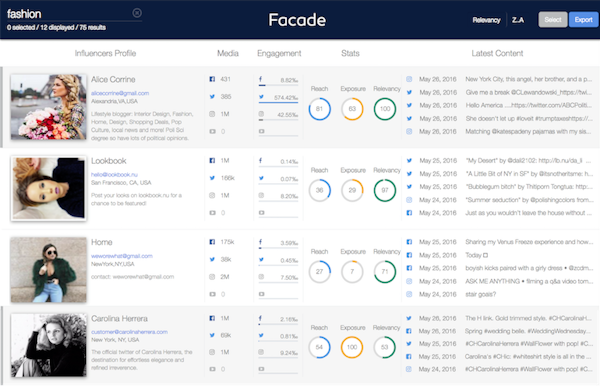Click the Export button

pos(583,20)
